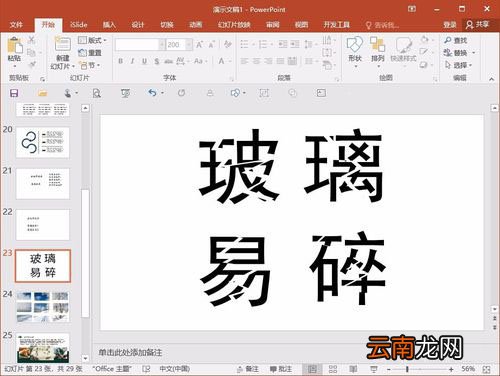Click the zoom out minus button
This screenshot has width=500, height=376.
(x=389, y=369)
